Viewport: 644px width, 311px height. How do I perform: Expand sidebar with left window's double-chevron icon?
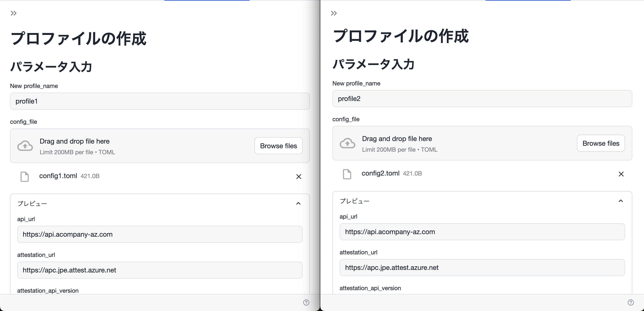pyautogui.click(x=13, y=13)
